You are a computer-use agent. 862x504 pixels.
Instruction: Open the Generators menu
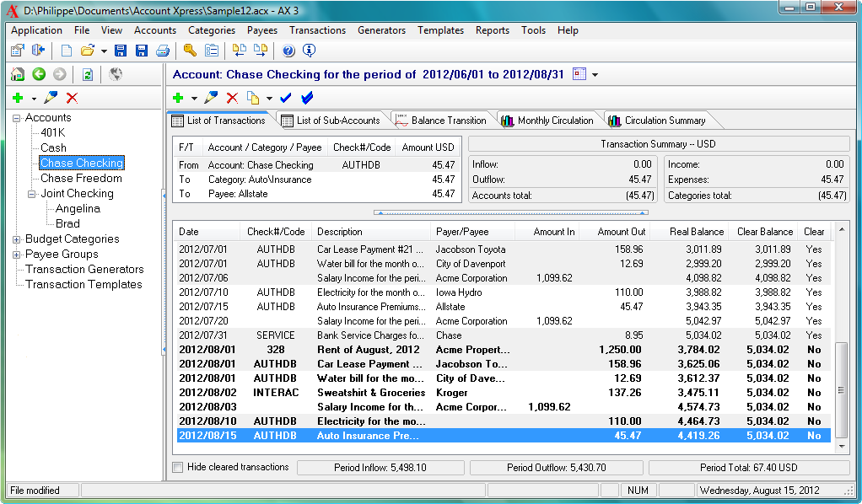pyautogui.click(x=381, y=30)
